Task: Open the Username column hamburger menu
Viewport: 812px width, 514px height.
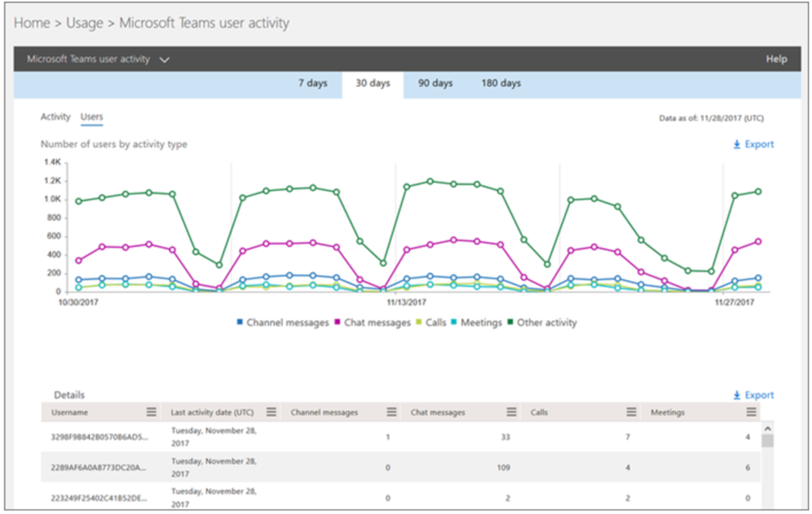Action: pyautogui.click(x=151, y=413)
